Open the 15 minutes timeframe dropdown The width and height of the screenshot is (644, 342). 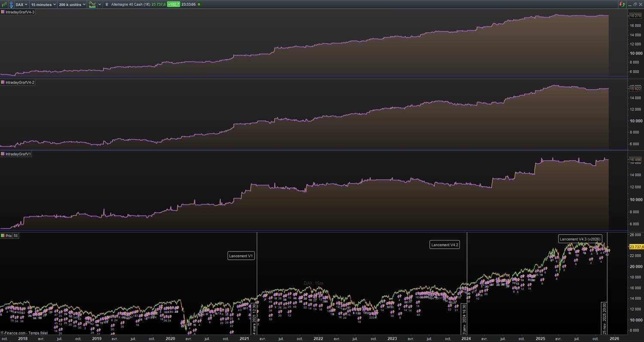(x=43, y=4)
